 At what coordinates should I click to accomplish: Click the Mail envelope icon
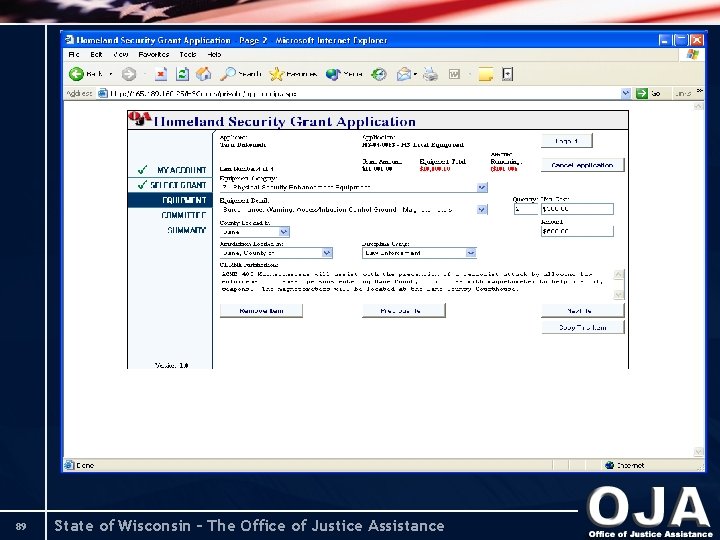[x=404, y=74]
